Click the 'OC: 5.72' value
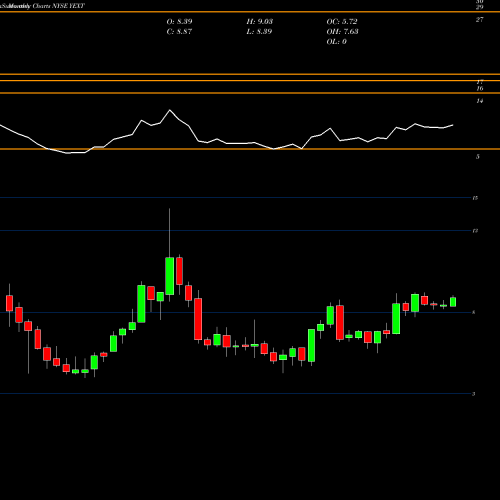This screenshot has height=500, width=500. click(342, 22)
